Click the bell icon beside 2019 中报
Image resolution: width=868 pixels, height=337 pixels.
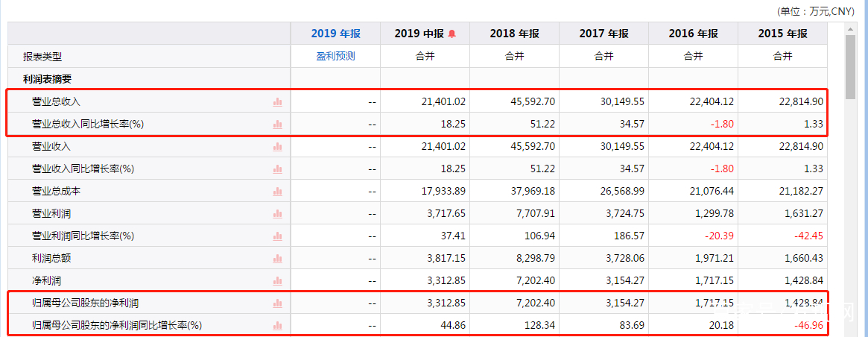(452, 34)
